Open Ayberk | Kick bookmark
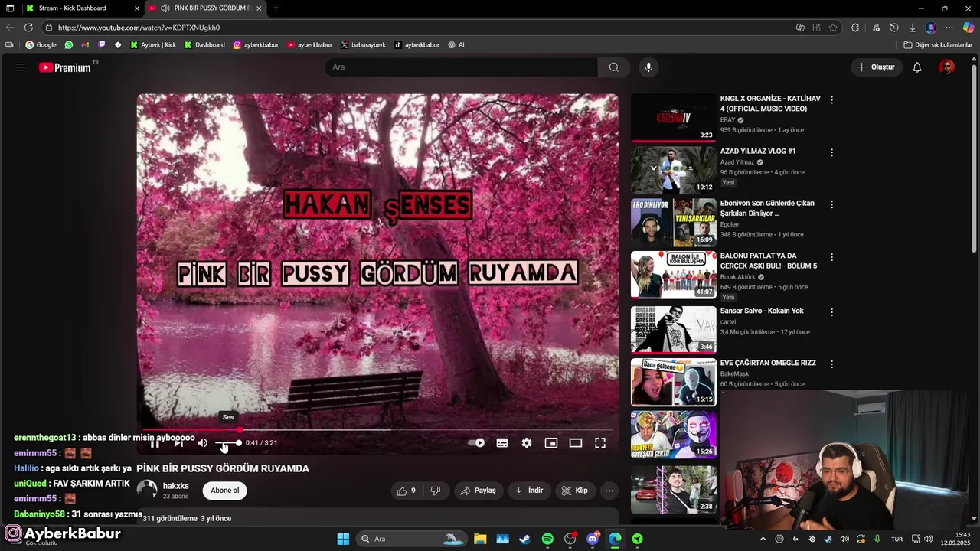This screenshot has height=551, width=980. (x=153, y=45)
